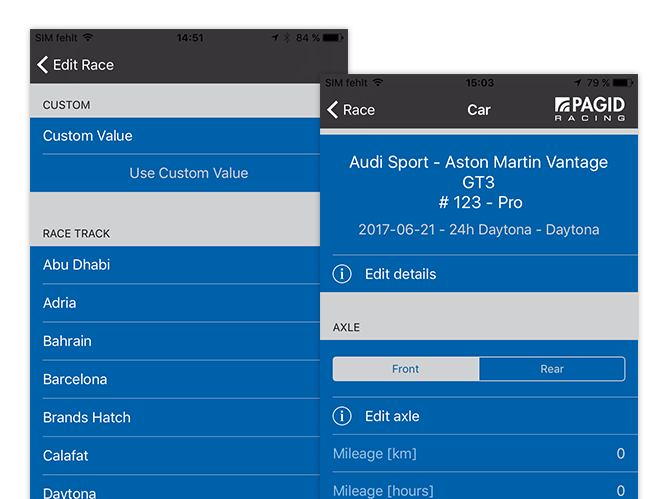Tap the 2017-06-21 24h Daytona line
Viewport: 668px width, 499px height.
479,230
